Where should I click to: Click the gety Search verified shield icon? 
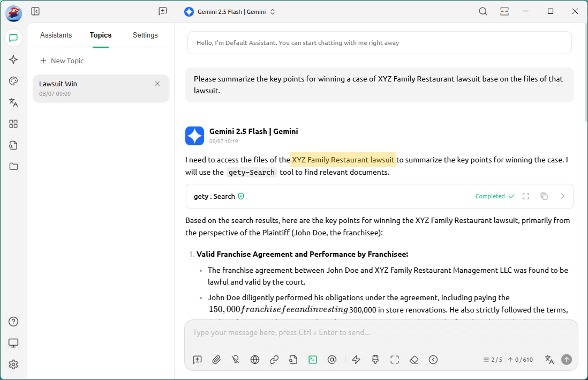coord(241,196)
